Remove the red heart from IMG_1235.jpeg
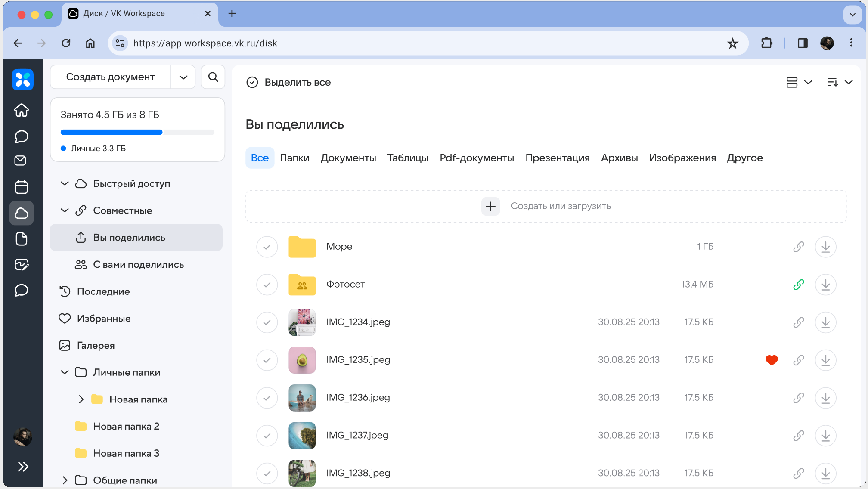This screenshot has width=868, height=489. (x=772, y=360)
